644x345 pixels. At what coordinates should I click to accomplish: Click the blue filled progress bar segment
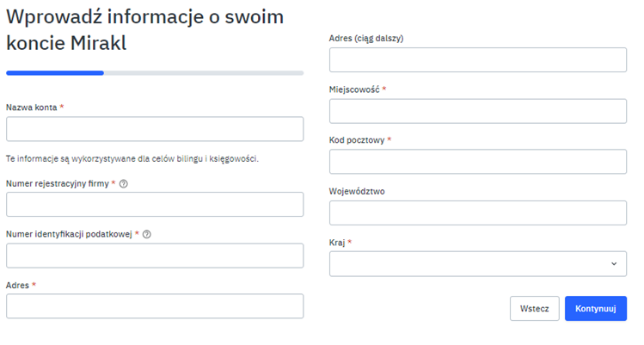55,73
